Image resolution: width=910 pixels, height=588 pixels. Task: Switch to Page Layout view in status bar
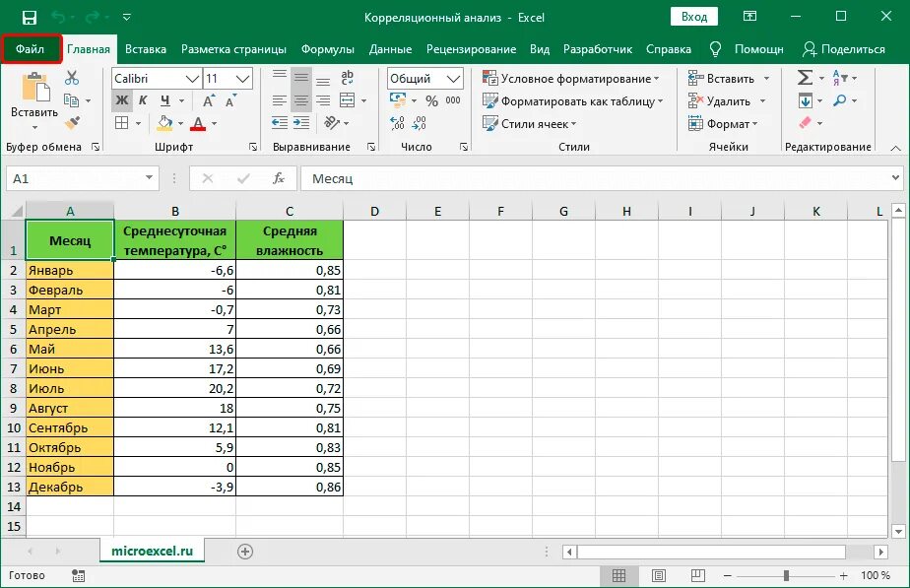click(658, 575)
